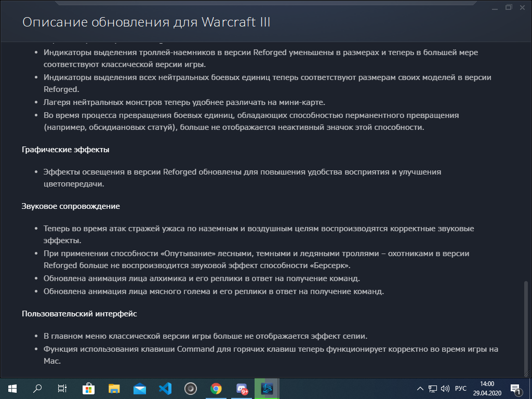The height and width of the screenshot is (399, 532).
Task: Open the volume control in the tray
Action: coord(445,389)
